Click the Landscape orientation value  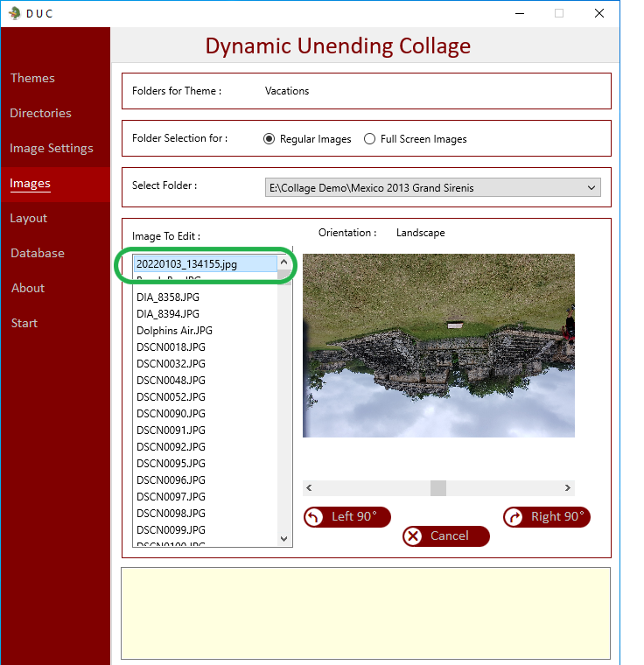[x=420, y=233]
